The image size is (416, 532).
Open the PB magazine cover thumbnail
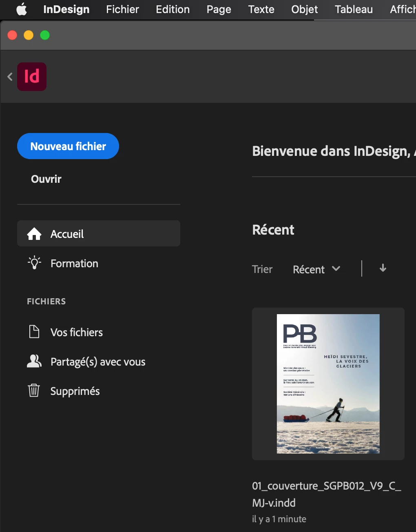coord(328,384)
